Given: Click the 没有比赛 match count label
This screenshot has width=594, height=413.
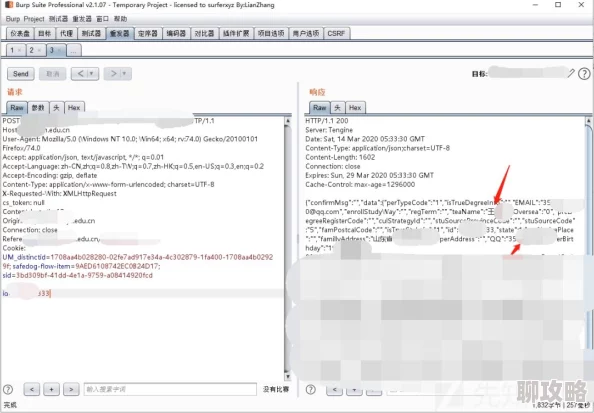Looking at the screenshot, I should 276,389.
